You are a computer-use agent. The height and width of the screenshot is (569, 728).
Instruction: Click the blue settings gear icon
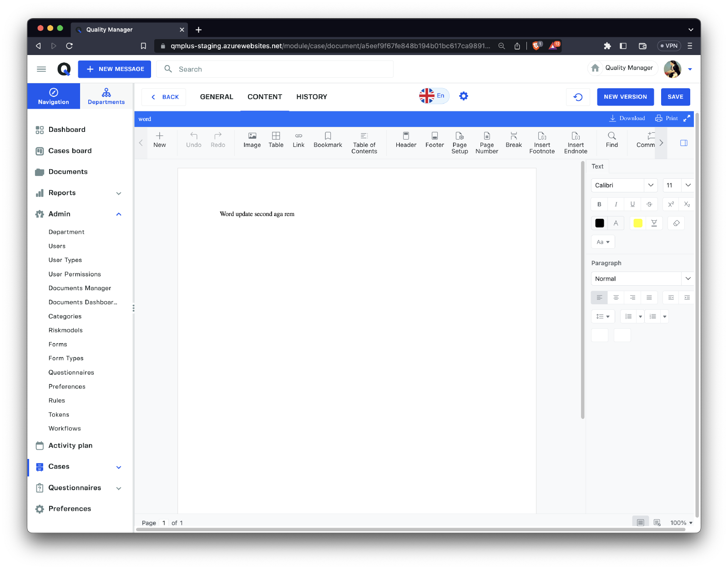pyautogui.click(x=463, y=96)
